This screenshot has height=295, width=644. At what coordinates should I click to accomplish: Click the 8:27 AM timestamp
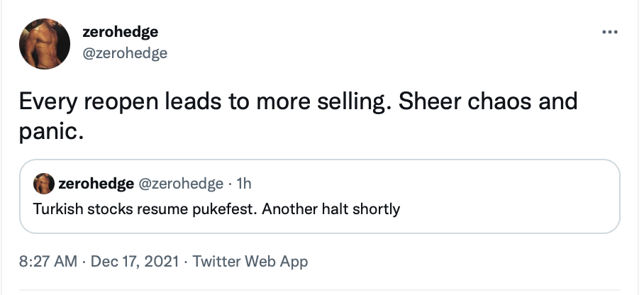48,261
